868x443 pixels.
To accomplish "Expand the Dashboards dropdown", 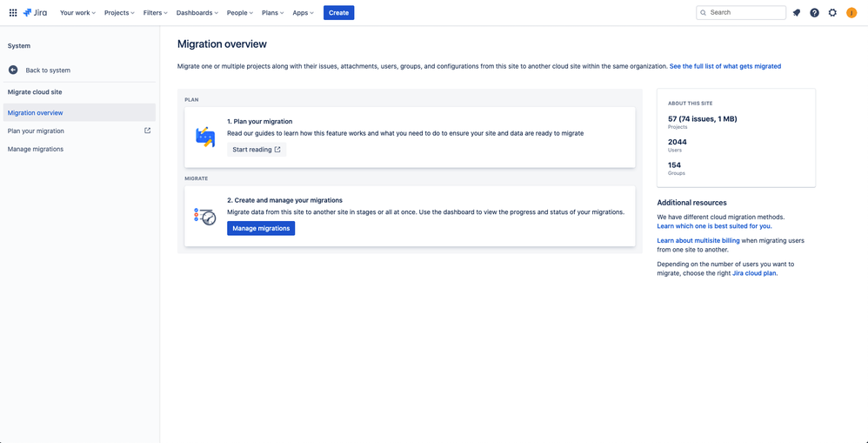I will (197, 13).
